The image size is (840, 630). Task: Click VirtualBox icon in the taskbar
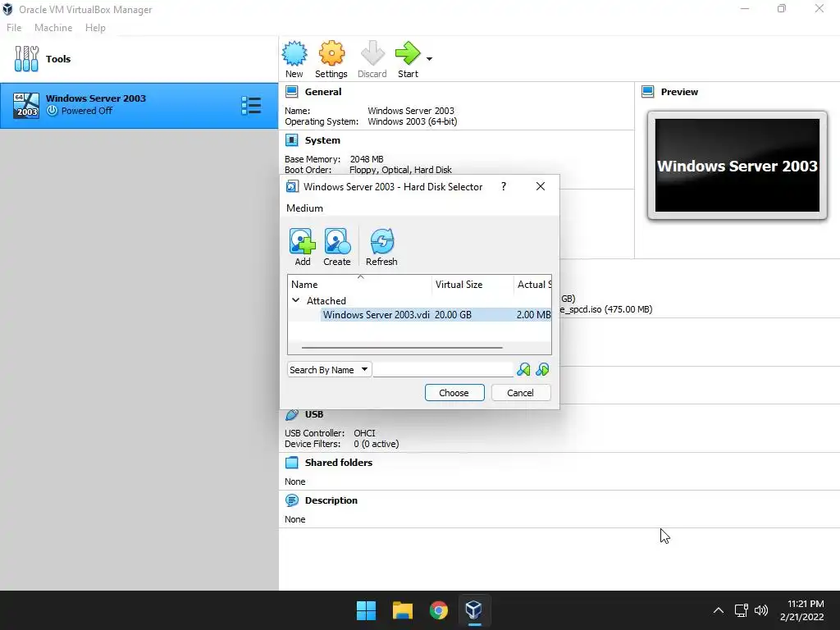pos(474,610)
